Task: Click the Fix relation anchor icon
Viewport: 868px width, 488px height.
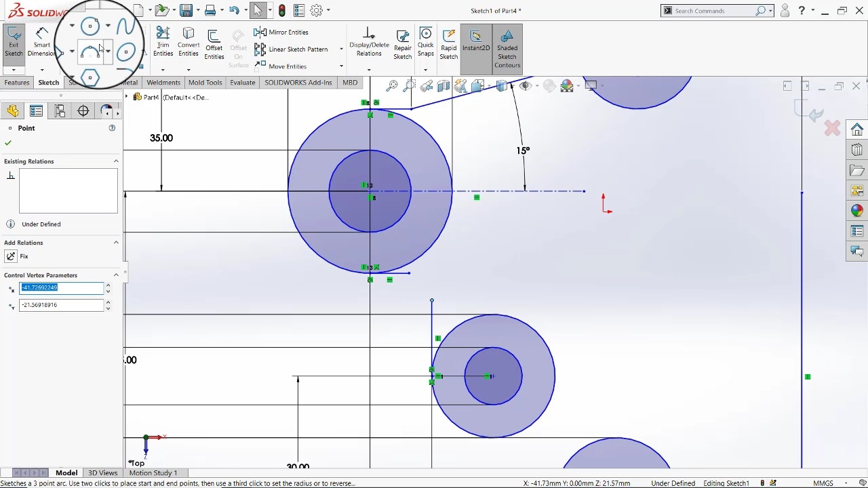Action: 11,256
